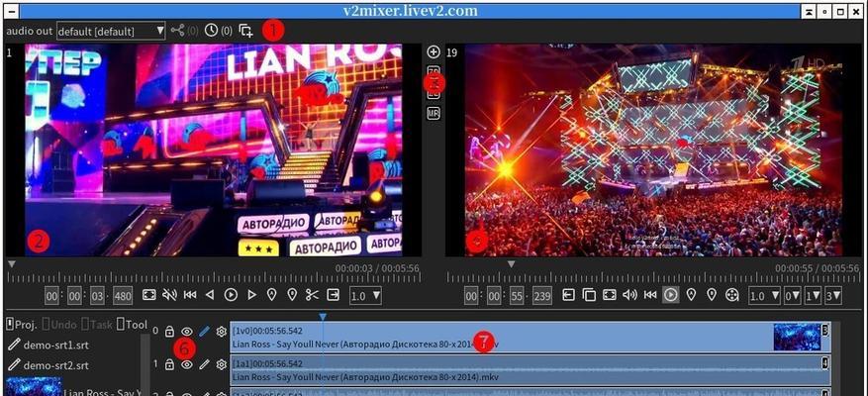Play the left preview video
This screenshot has height=396, width=868.
pos(231,295)
